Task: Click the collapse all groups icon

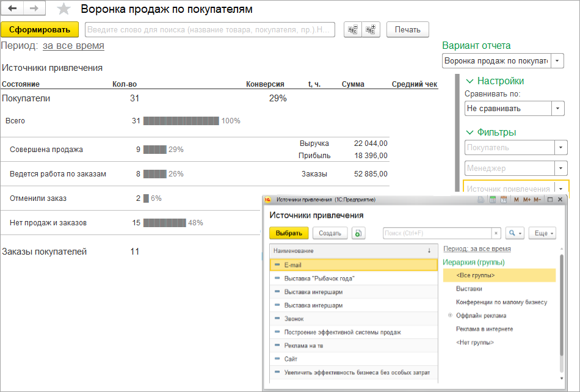Action: 353,29
